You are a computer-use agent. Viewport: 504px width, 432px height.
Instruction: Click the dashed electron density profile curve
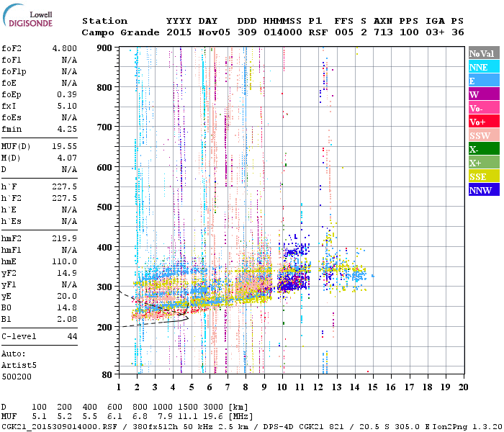point(154,309)
